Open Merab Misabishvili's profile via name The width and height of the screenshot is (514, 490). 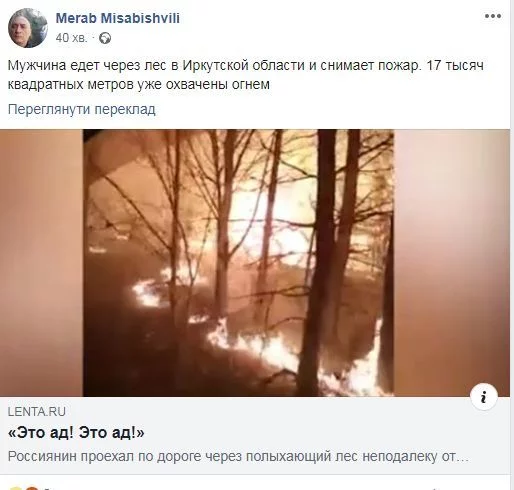coord(118,18)
